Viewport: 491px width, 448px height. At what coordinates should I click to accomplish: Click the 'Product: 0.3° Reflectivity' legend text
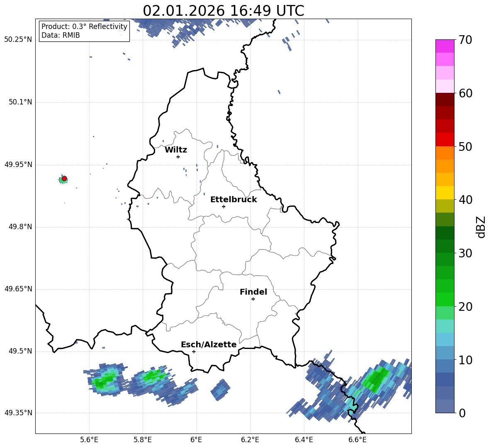pos(84,27)
